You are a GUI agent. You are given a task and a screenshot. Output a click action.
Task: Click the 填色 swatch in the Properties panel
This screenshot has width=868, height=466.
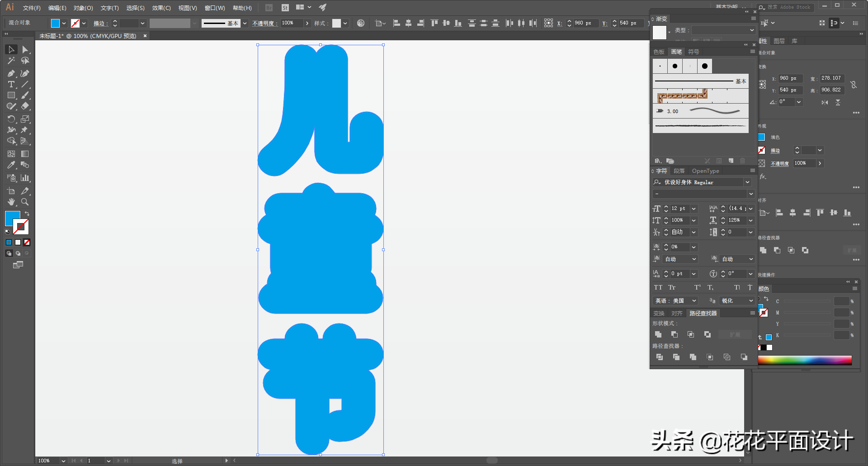[x=762, y=137]
